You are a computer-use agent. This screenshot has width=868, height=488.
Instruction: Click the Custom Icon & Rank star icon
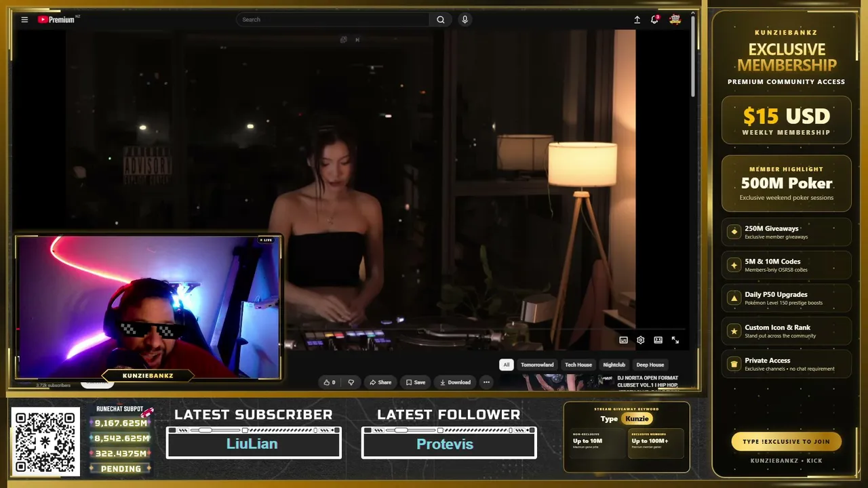click(734, 331)
